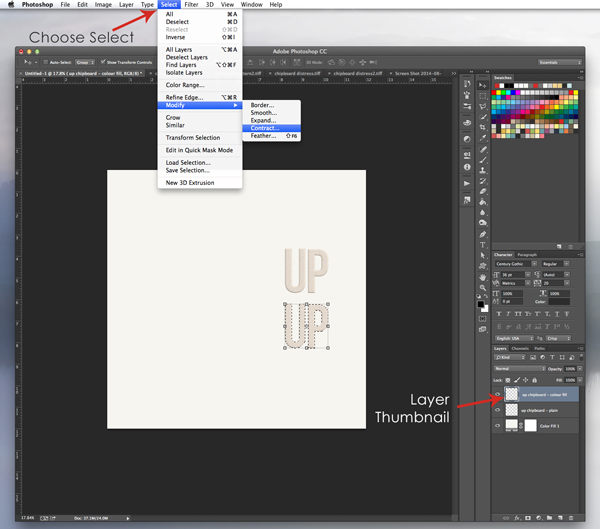Image resolution: width=600 pixels, height=529 pixels.
Task: Select the Horizontal Type tool
Action: tap(483, 245)
